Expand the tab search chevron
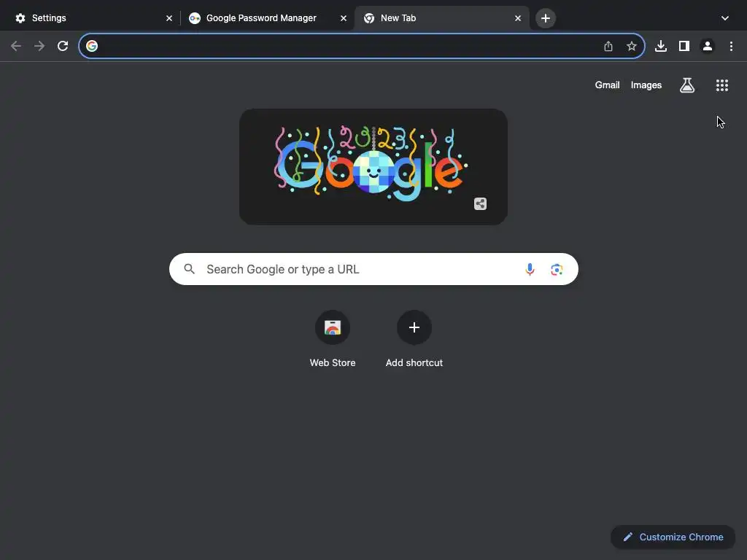 (x=725, y=18)
